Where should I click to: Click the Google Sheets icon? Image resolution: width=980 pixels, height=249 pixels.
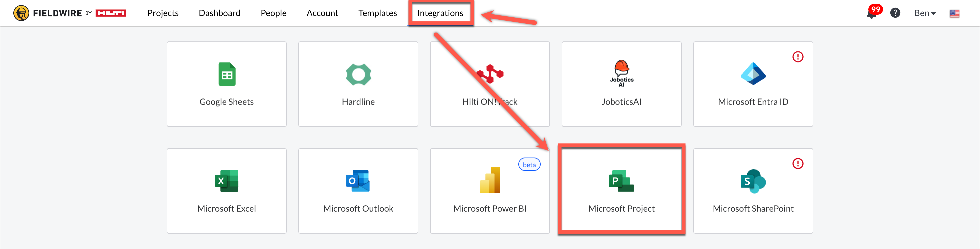tap(227, 74)
